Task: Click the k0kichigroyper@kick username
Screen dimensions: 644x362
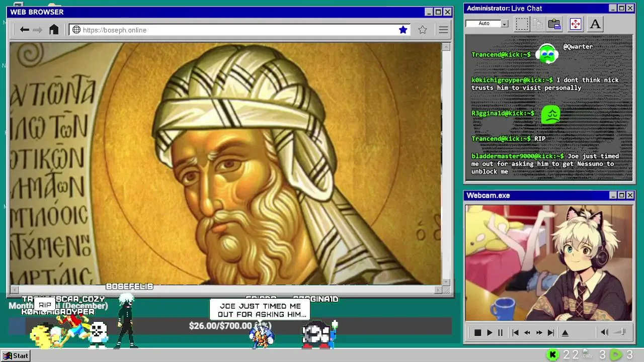Action: [x=512, y=80]
